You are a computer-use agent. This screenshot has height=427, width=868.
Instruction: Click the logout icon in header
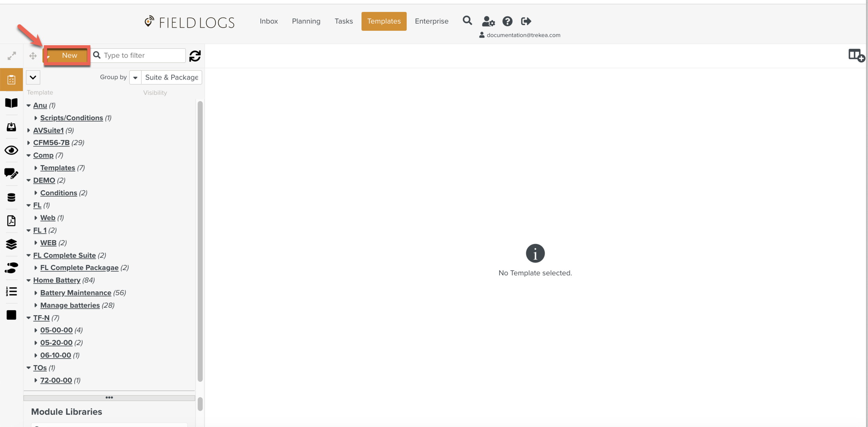click(526, 21)
